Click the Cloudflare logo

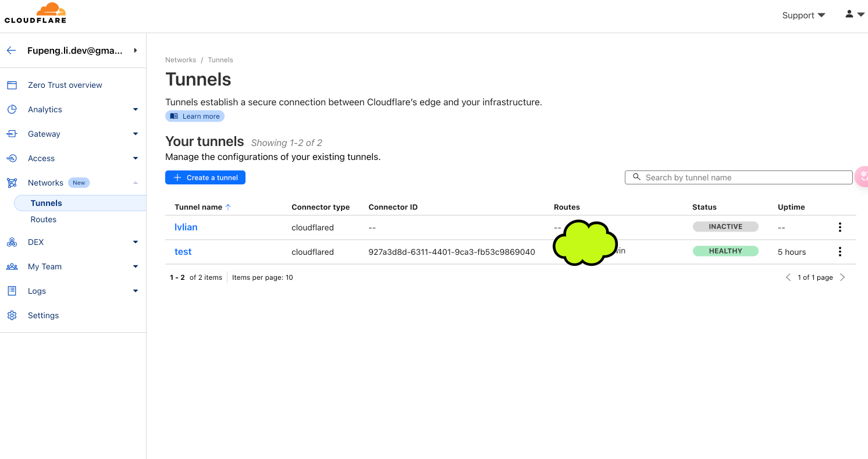tap(35, 13)
